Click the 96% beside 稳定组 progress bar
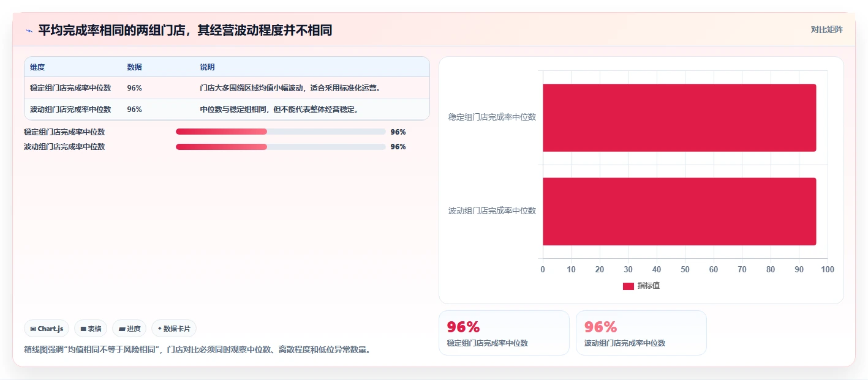 point(398,132)
